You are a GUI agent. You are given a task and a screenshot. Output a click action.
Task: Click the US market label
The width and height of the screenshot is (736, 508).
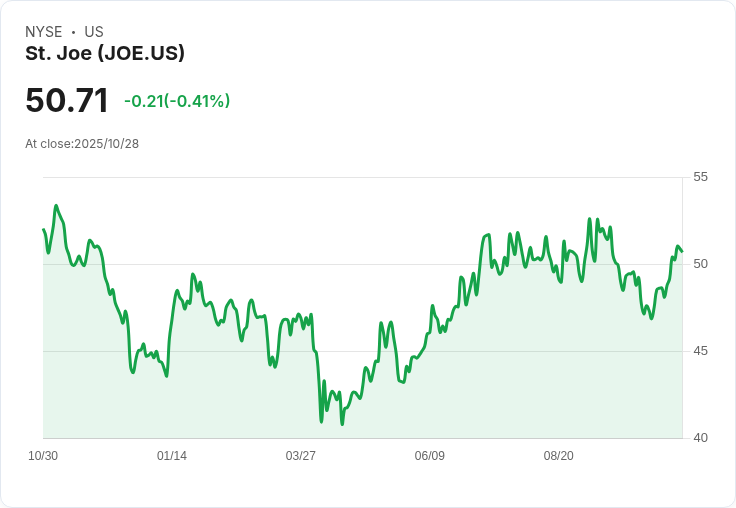pyautogui.click(x=94, y=32)
